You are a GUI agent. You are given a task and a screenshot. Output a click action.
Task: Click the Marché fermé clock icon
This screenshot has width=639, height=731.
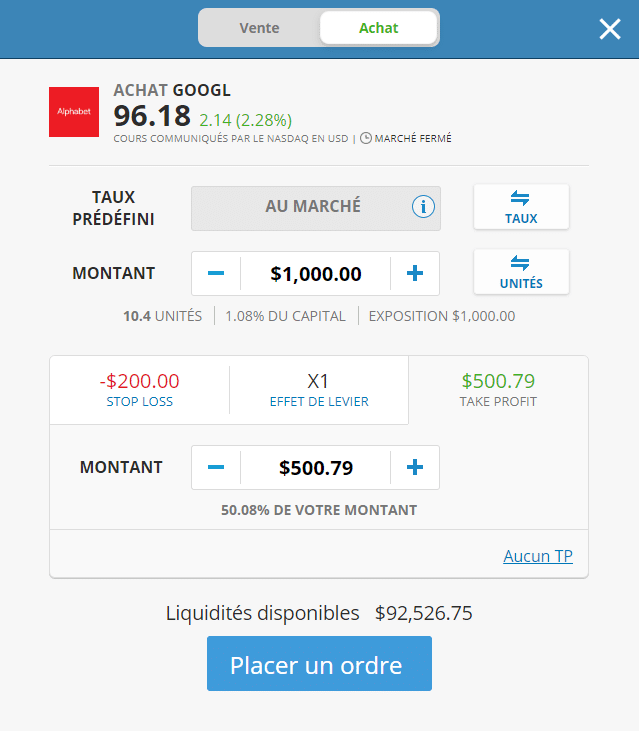point(365,138)
